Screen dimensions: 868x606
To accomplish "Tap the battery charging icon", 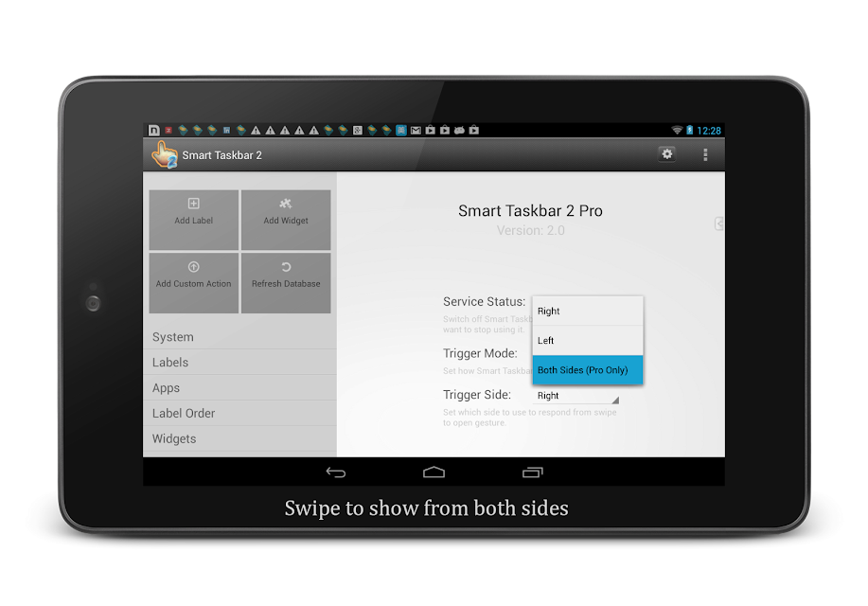I will [x=690, y=130].
